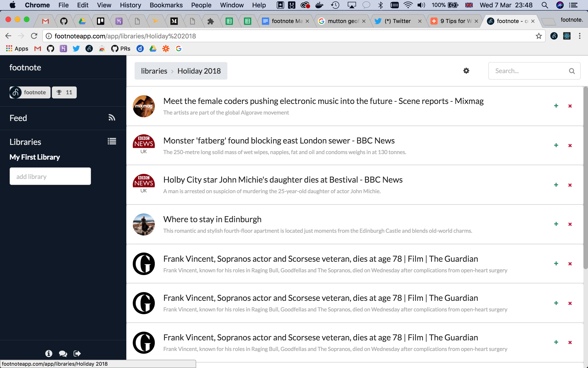Click the Feed RSS icon in sidebar
The image size is (588, 368).
pos(112,118)
